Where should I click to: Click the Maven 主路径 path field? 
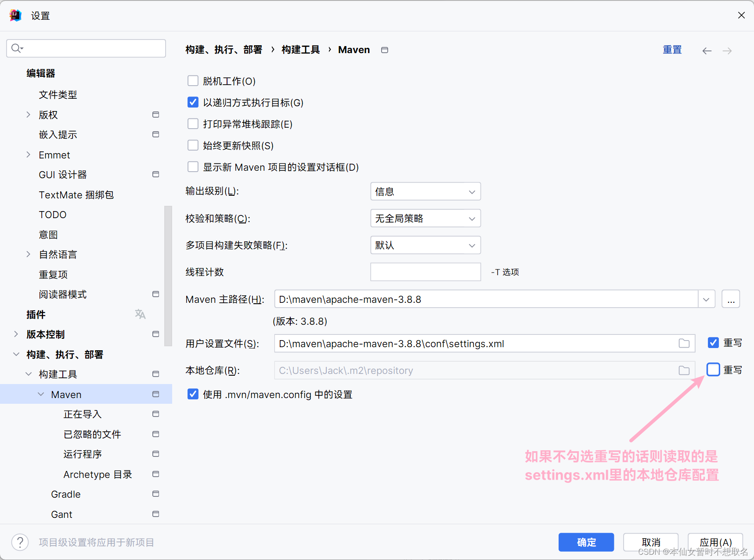coord(486,299)
